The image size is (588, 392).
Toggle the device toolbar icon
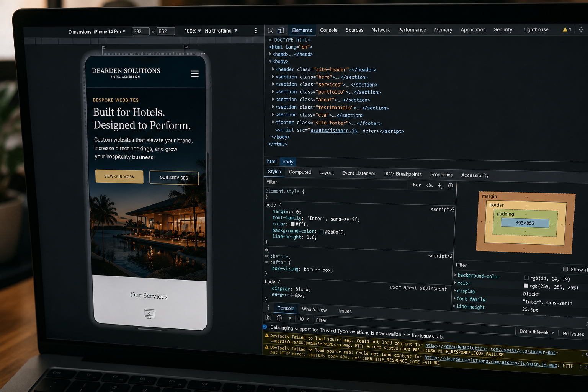coord(281,30)
